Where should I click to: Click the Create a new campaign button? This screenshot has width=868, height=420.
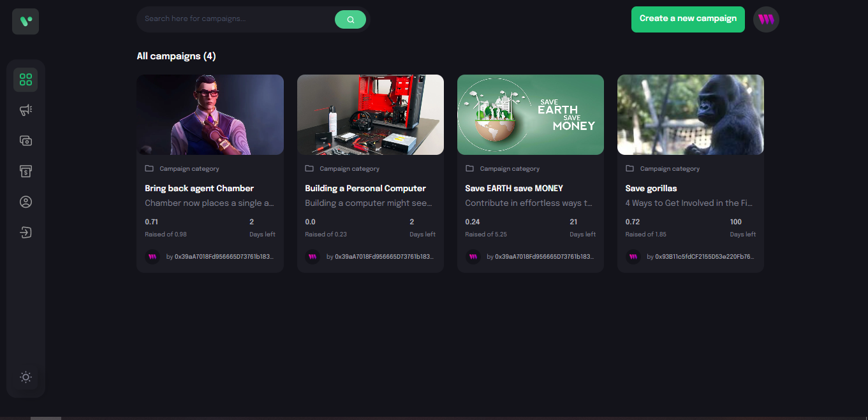coord(688,19)
